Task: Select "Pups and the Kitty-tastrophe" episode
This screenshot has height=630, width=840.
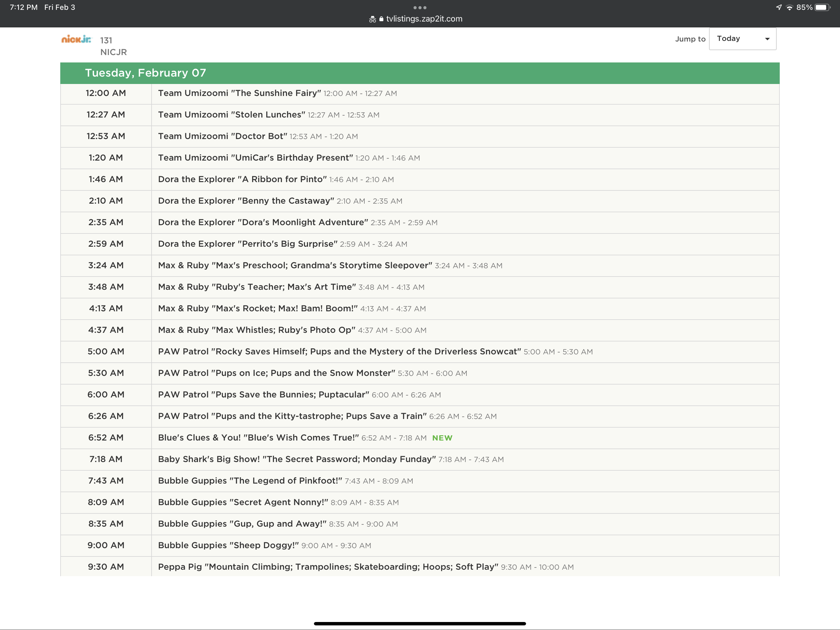Action: tap(292, 416)
